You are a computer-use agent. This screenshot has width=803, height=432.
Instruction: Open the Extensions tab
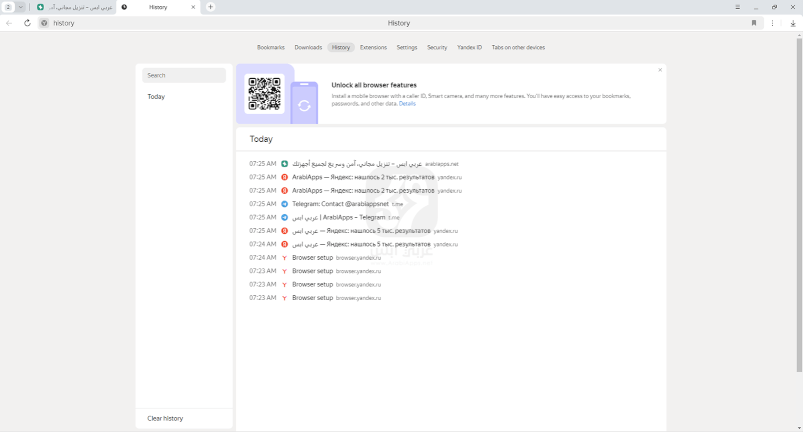coord(373,47)
